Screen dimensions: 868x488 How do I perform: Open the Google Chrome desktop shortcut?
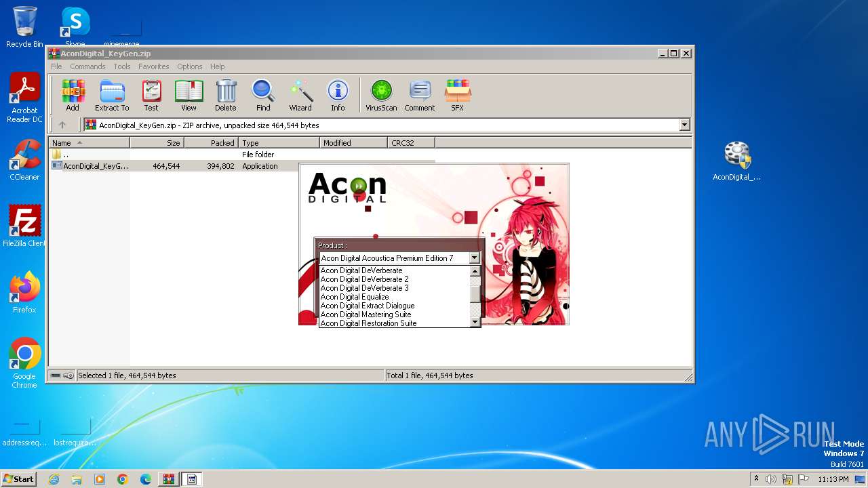click(x=24, y=363)
